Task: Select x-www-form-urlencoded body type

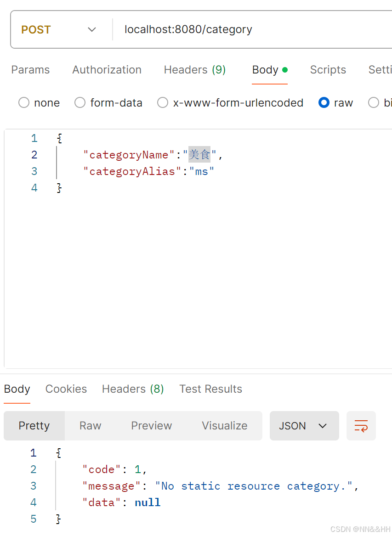Action: (230, 102)
